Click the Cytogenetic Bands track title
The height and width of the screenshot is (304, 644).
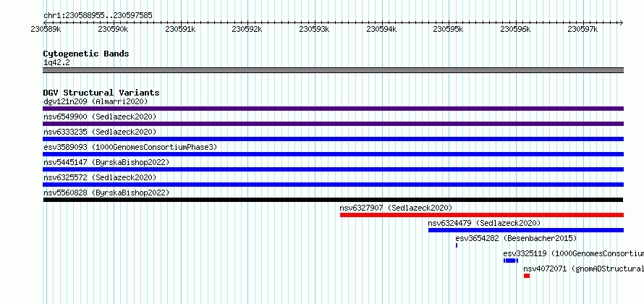(86, 54)
